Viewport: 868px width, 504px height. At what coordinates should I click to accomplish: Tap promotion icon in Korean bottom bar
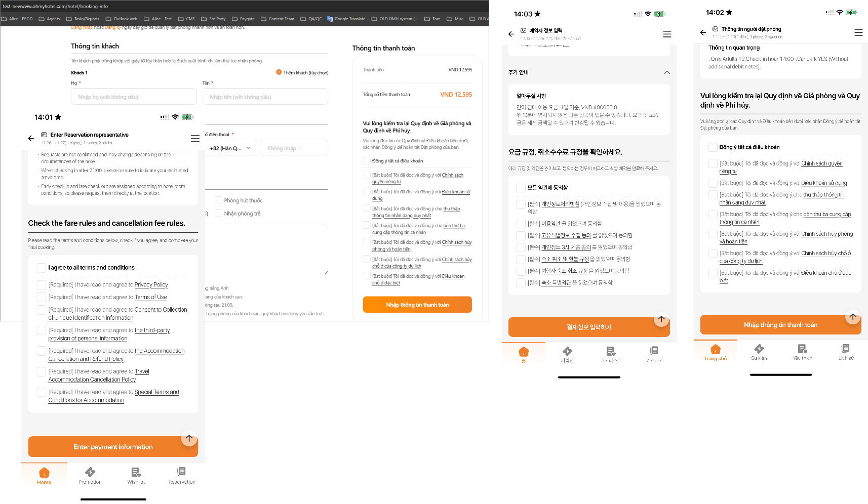click(567, 351)
